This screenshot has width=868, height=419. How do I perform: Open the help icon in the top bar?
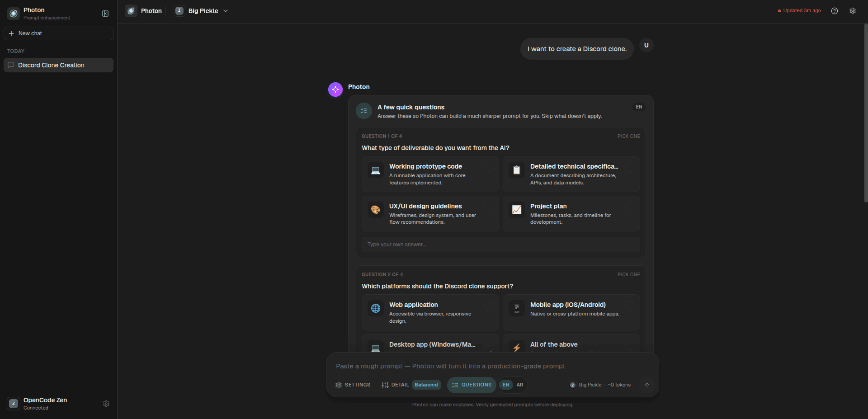835,11
